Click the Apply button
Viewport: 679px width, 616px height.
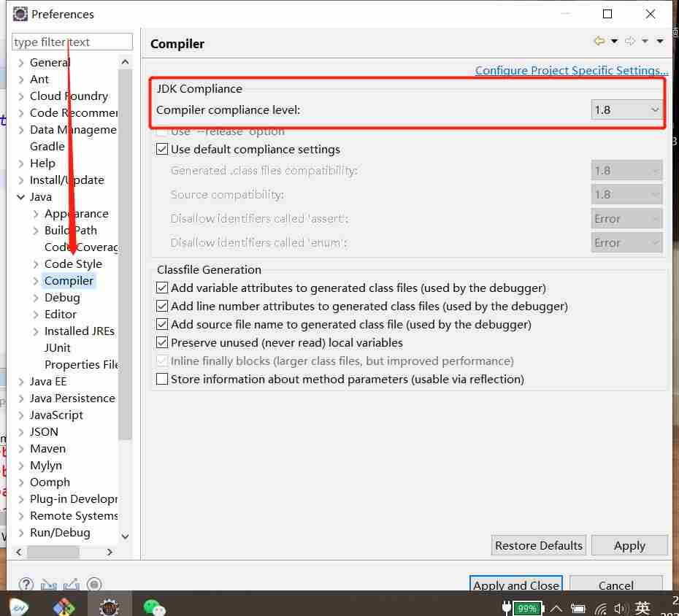(x=629, y=545)
